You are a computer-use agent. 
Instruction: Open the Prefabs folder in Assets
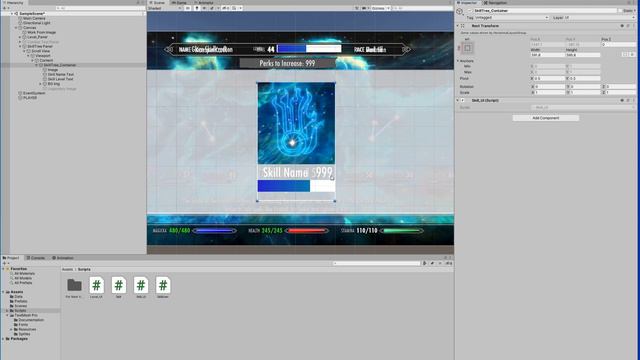[19, 301]
